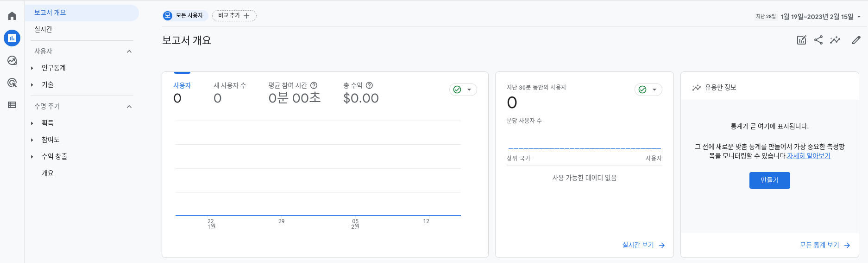Click the share this report icon
The width and height of the screenshot is (868, 263).
point(818,40)
